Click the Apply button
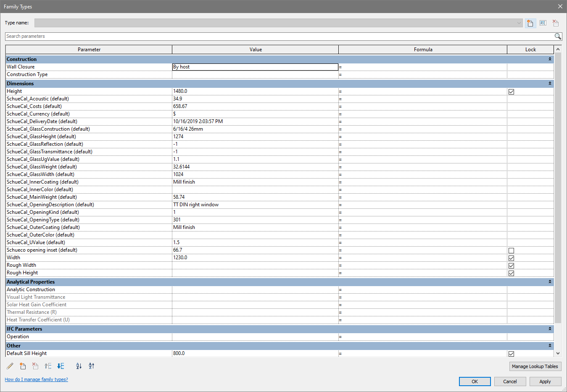 coord(545,381)
